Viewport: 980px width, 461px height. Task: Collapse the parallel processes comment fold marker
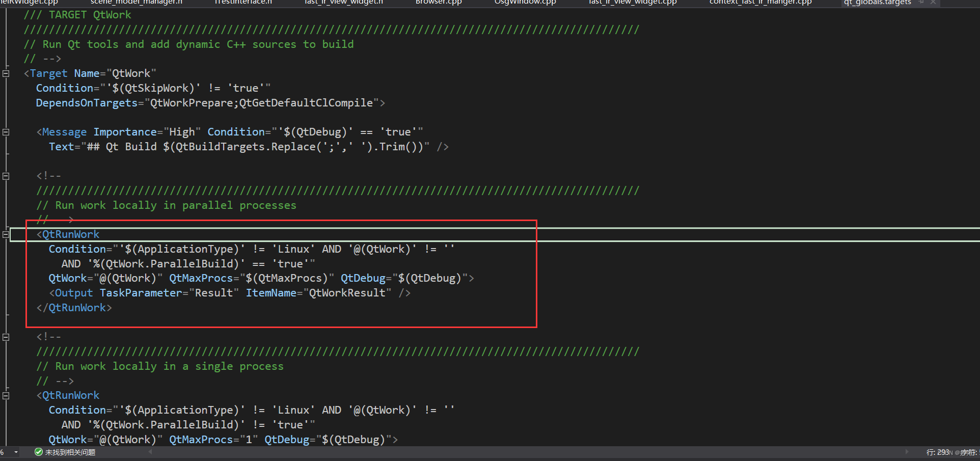point(6,176)
